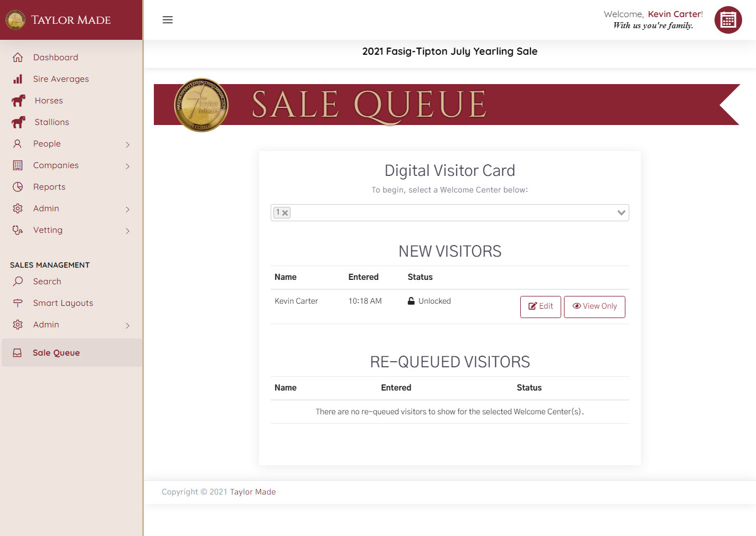
Task: Click the Kevin Carter username in header
Action: click(674, 14)
